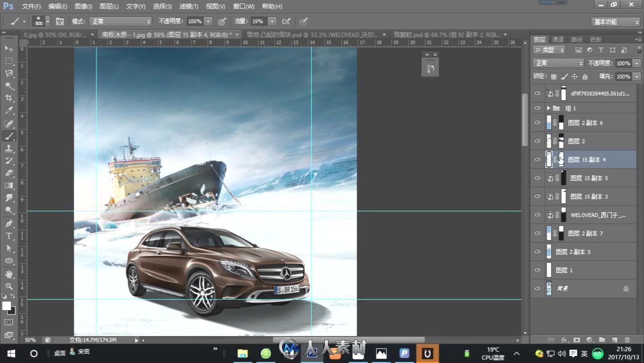Image resolution: width=644 pixels, height=363 pixels.
Task: Open the brush preset picker arrow
Action: click(x=48, y=21)
